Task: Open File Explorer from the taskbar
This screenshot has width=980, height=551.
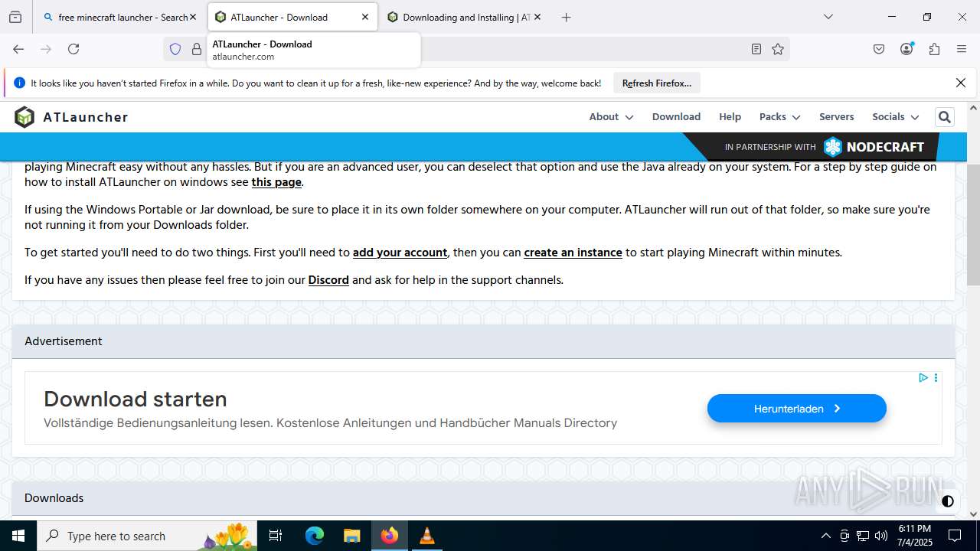Action: pos(351,536)
